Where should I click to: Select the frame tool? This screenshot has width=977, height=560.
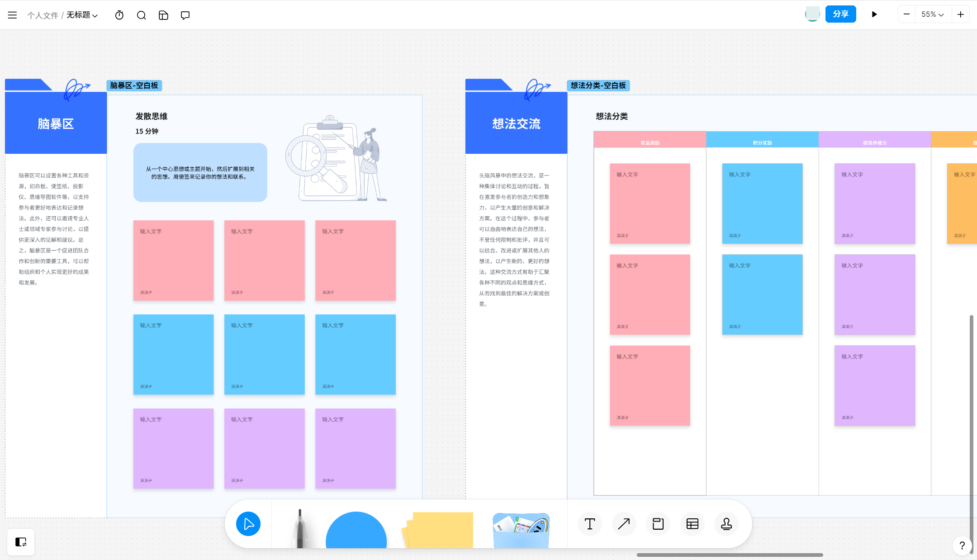pos(658,524)
